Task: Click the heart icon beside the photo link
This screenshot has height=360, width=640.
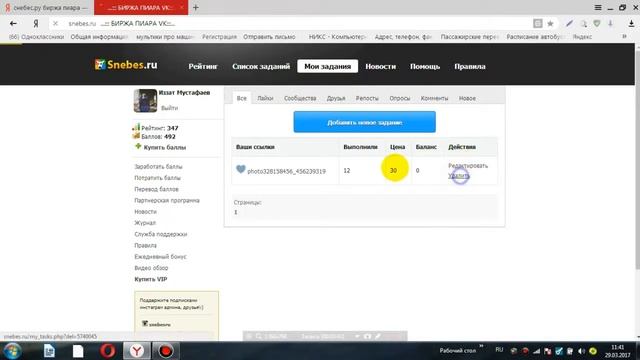Action: tap(241, 169)
